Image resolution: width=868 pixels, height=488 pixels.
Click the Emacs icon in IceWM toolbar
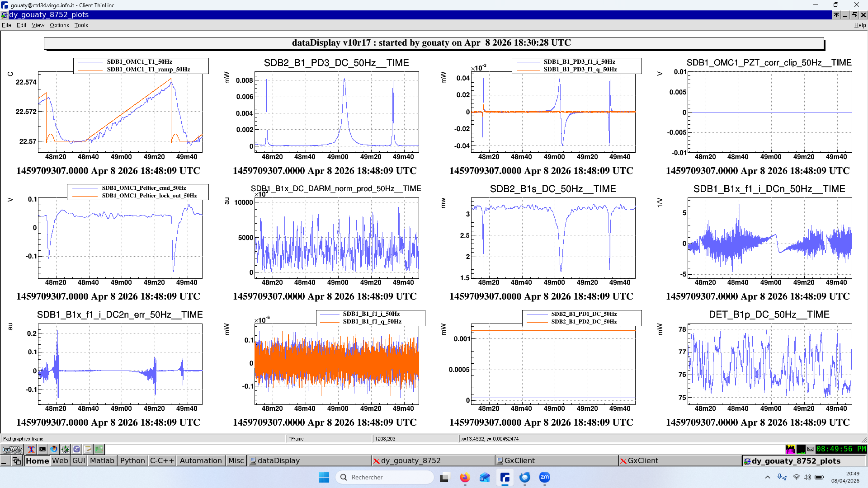click(x=76, y=449)
